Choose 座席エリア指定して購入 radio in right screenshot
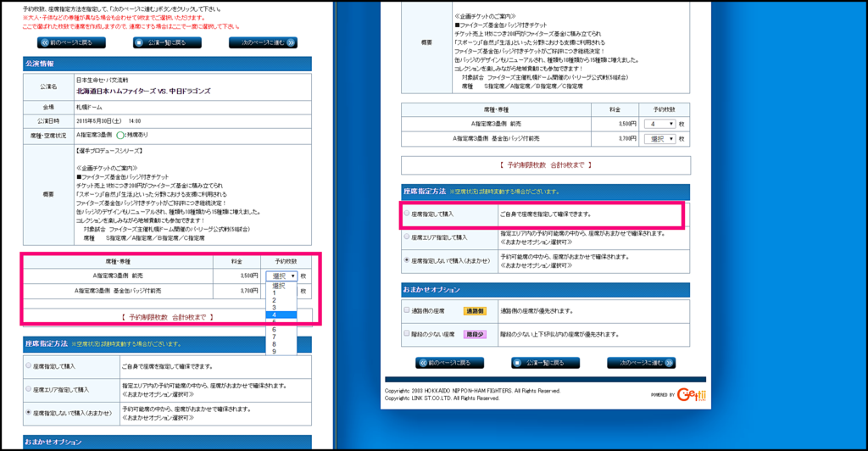 coord(407,237)
